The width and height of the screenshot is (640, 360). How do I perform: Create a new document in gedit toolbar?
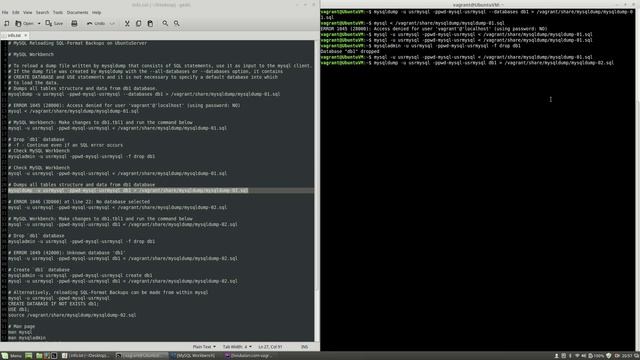tap(7, 24)
